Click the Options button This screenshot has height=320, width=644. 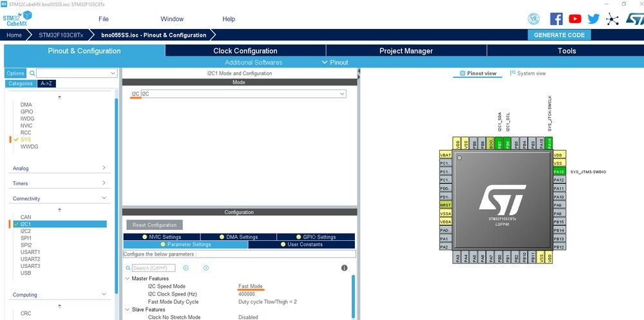15,73
